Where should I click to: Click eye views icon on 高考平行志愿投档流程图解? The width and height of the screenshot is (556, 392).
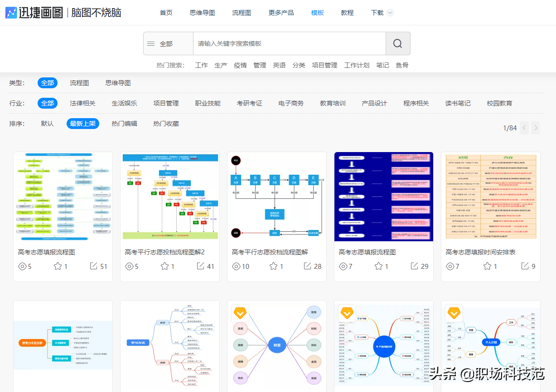(x=237, y=266)
